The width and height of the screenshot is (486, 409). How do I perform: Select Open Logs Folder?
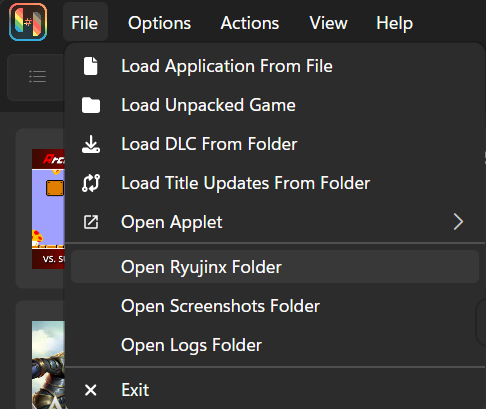pyautogui.click(x=275, y=345)
